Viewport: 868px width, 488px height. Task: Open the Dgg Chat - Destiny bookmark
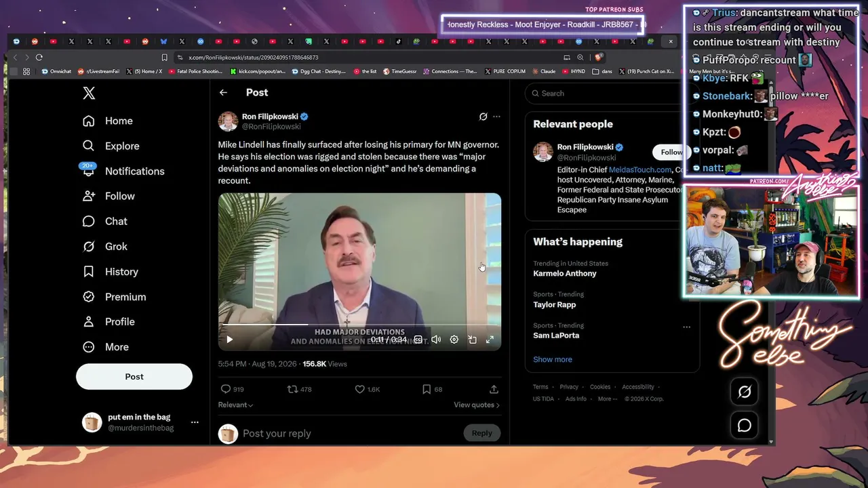[319, 71]
